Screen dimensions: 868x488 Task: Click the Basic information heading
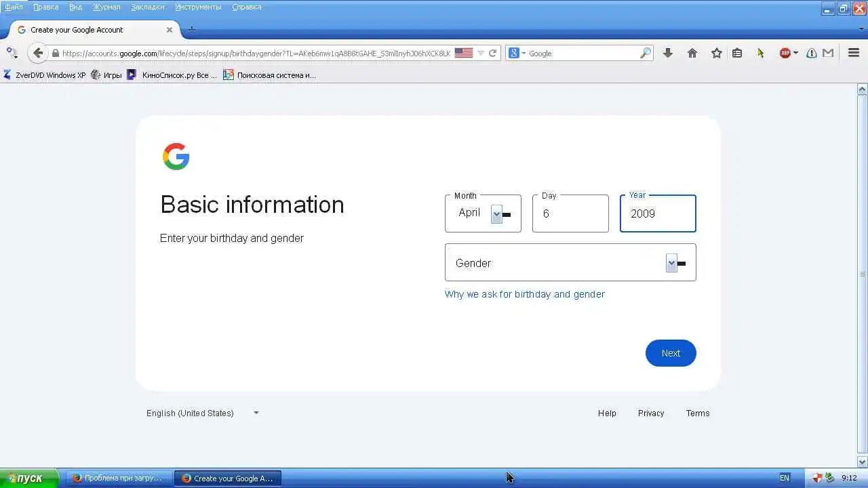click(252, 205)
